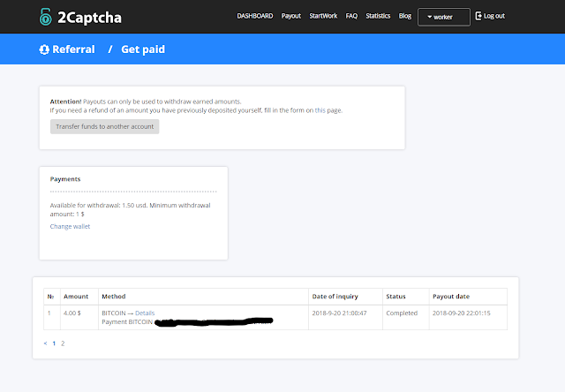Click the Date of inquiry column header
Image resolution: width=565 pixels, height=392 pixels.
coord(335,297)
